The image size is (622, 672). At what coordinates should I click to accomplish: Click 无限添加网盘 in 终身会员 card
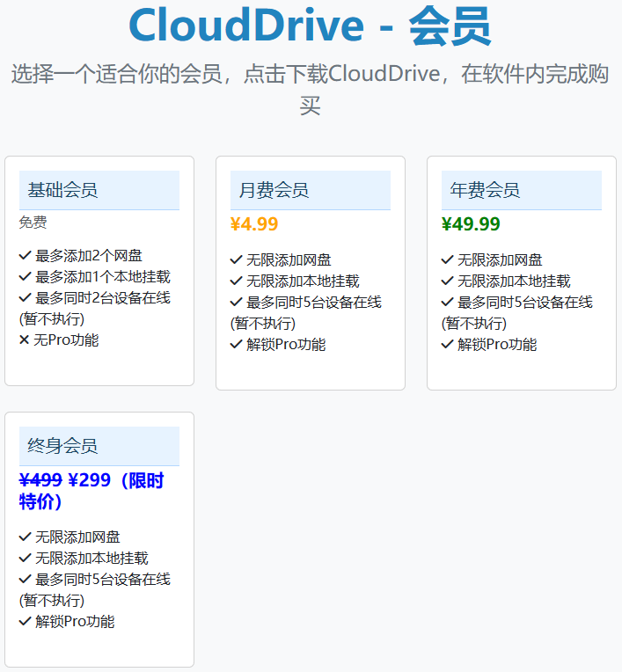click(x=77, y=537)
